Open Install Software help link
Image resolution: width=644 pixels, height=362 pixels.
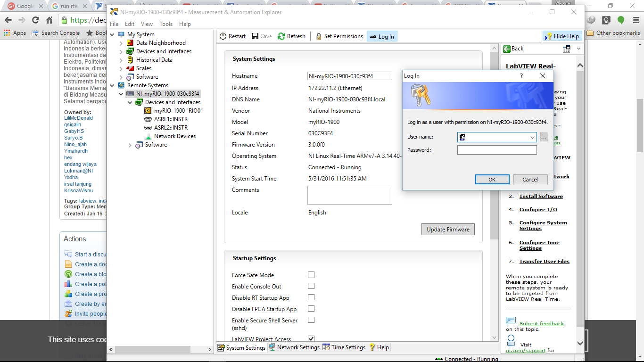pyautogui.click(x=541, y=197)
